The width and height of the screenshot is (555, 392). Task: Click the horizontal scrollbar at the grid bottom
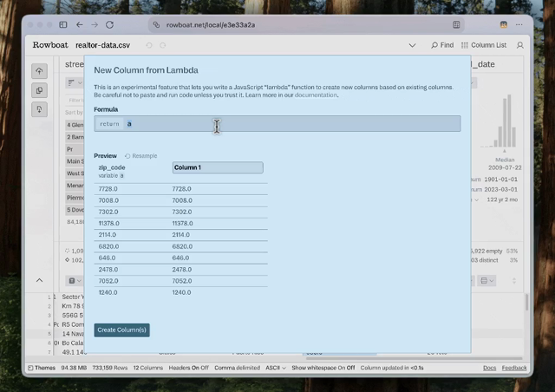tap(415, 357)
